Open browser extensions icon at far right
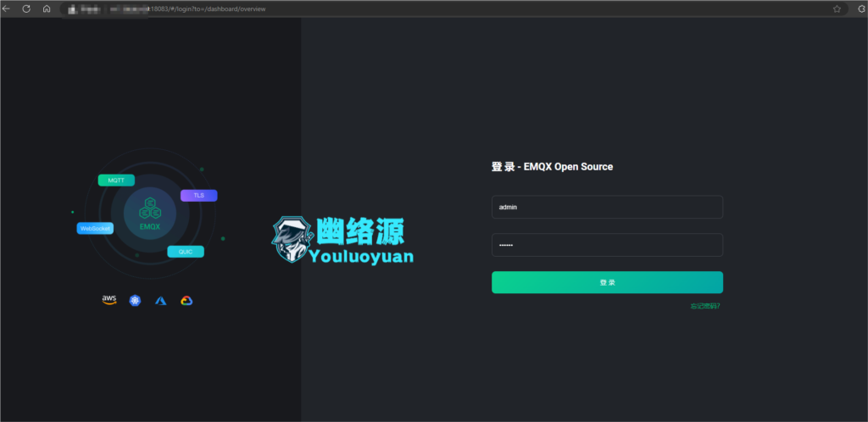The height and width of the screenshot is (422, 868). pos(862,8)
